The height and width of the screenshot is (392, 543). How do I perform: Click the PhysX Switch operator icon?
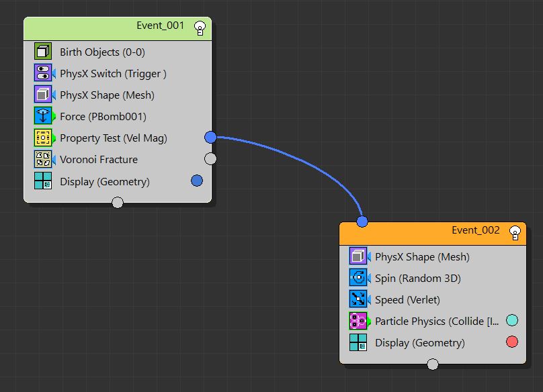(43, 73)
